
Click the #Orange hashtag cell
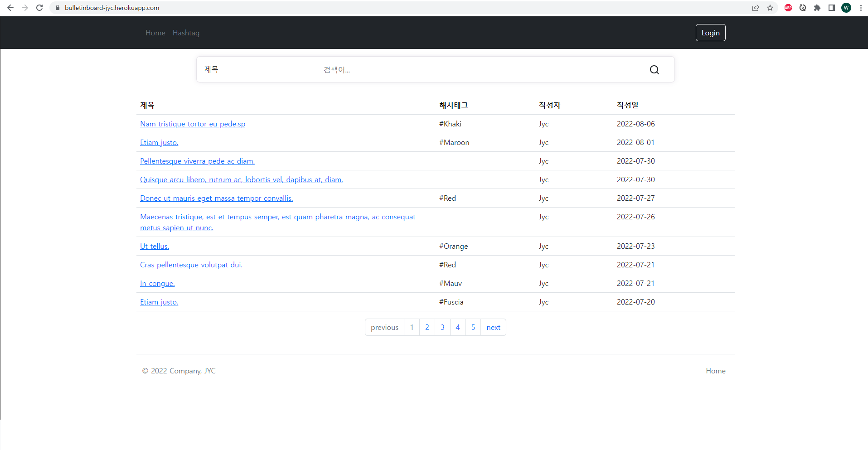(x=453, y=246)
